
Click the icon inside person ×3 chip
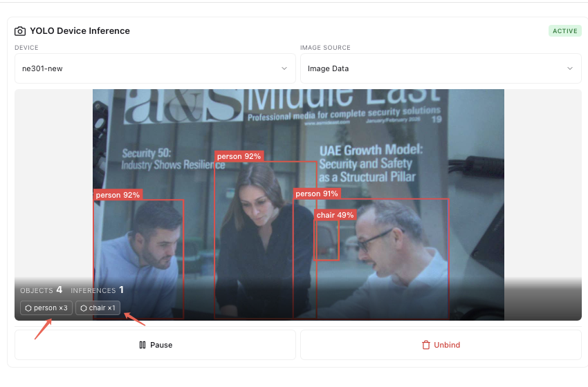click(28, 308)
